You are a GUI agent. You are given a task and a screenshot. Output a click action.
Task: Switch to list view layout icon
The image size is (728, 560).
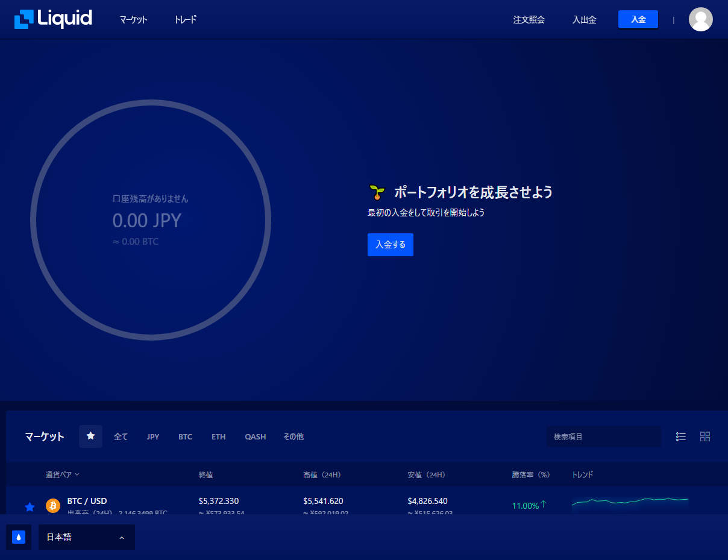(x=681, y=436)
